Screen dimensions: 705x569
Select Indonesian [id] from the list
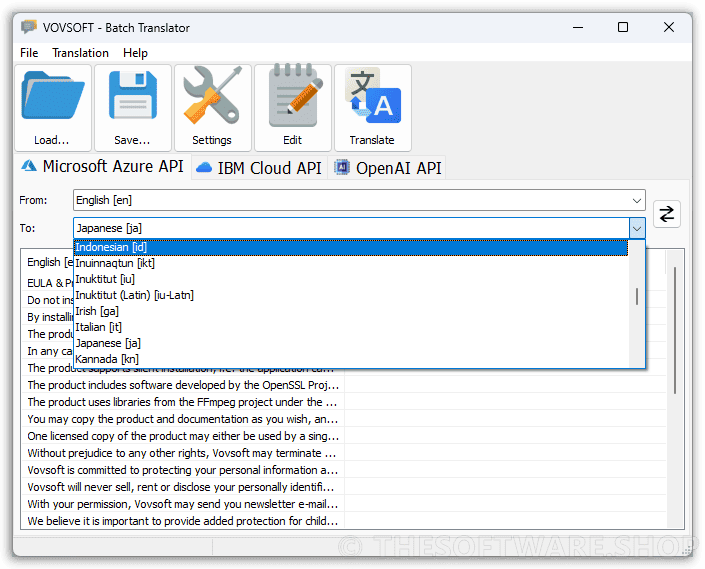click(x=351, y=248)
